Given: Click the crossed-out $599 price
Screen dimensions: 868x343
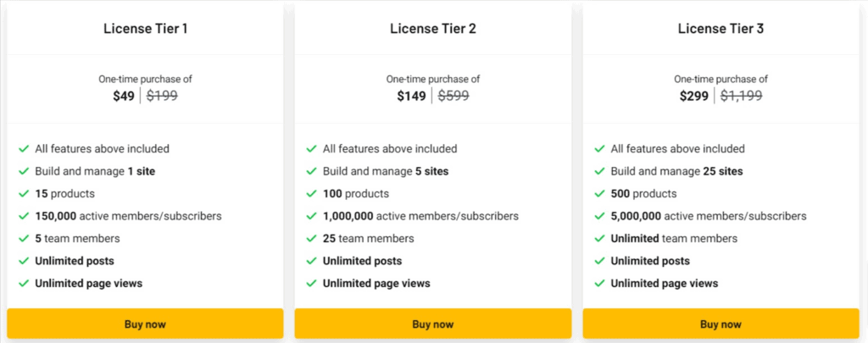Looking at the screenshot, I should point(453,96).
